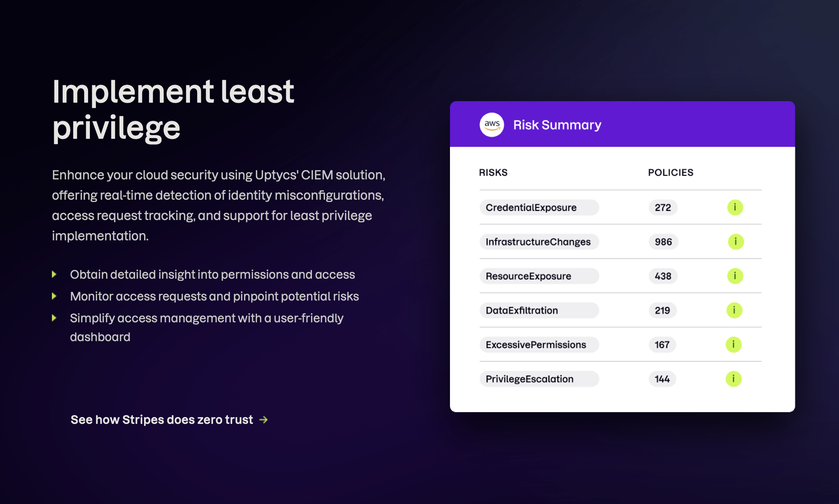Screen dimensions: 839x504
Task: Click the RISKS column header
Action: (493, 173)
